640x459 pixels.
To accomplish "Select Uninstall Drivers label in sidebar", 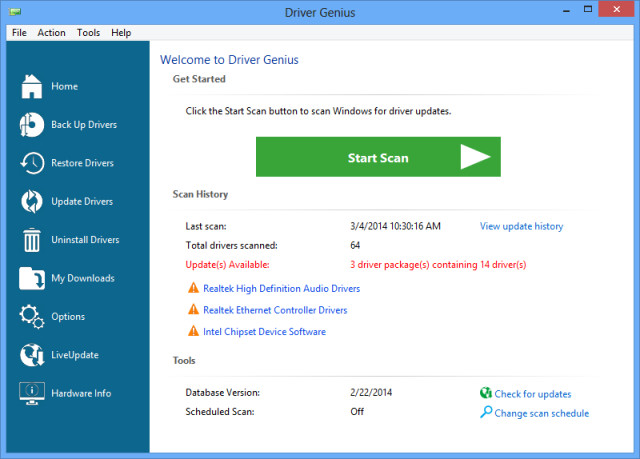I will point(85,240).
